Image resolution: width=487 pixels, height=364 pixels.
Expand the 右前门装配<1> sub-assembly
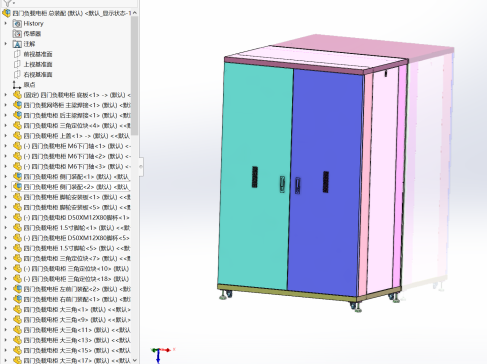tap(5, 299)
